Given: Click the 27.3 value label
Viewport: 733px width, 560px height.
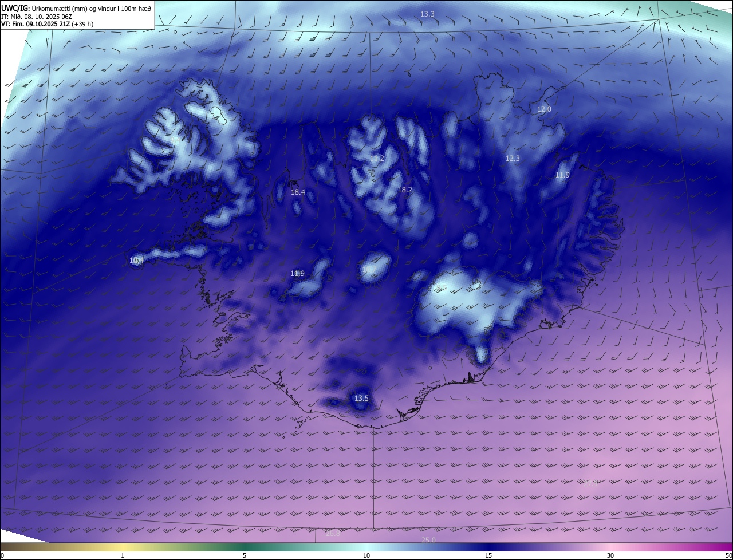Looking at the screenshot, I should coord(590,483).
